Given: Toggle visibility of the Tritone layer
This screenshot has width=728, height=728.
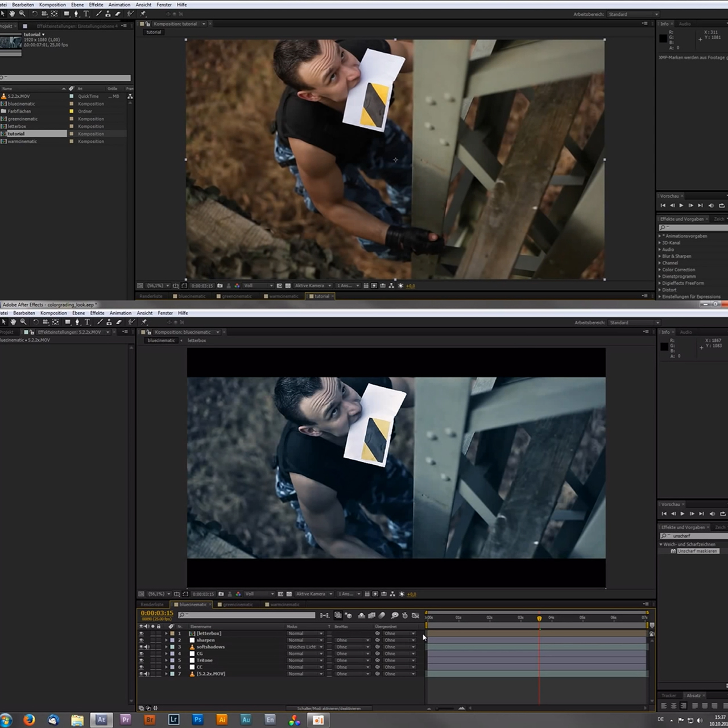Looking at the screenshot, I should pyautogui.click(x=141, y=660).
